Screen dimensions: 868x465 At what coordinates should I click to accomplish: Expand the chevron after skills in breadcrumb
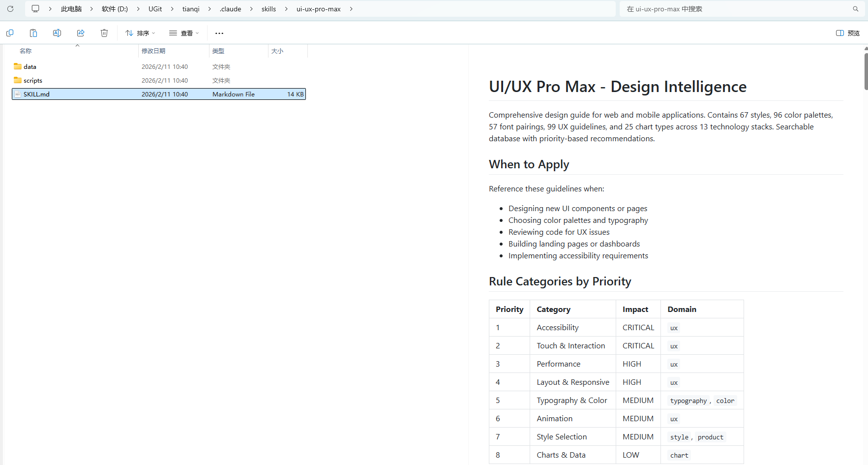click(286, 9)
